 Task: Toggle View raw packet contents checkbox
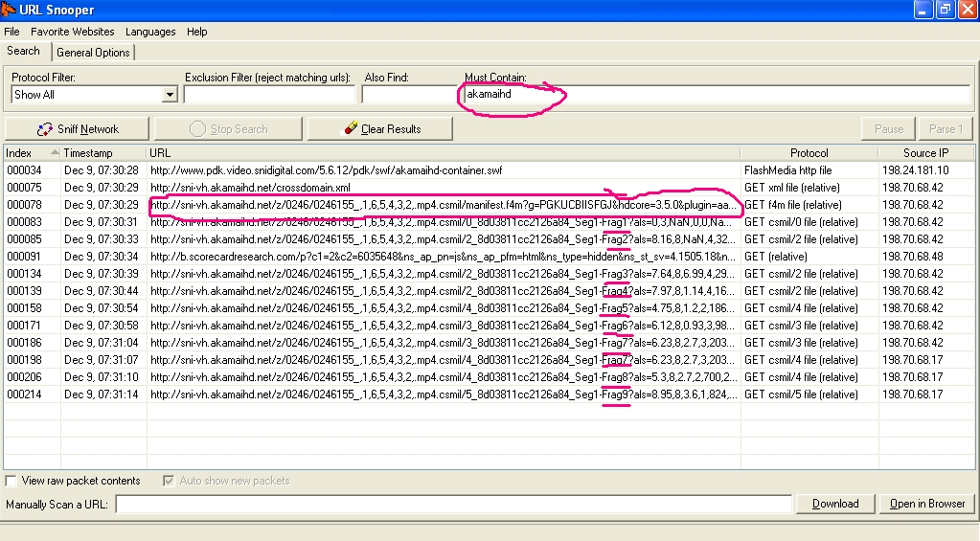coord(11,481)
